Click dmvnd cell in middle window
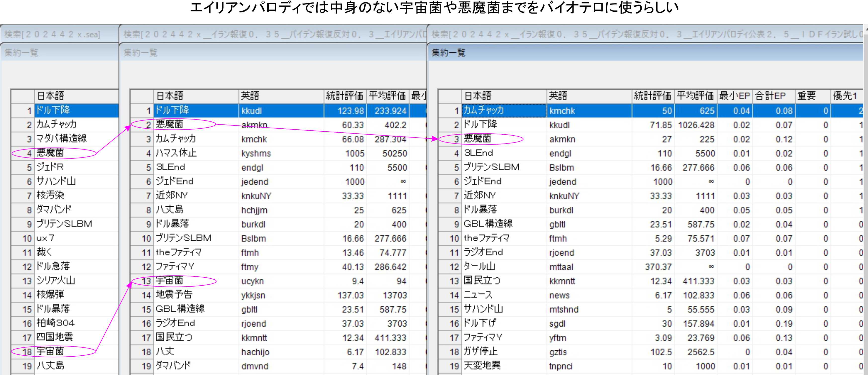 tap(281, 366)
